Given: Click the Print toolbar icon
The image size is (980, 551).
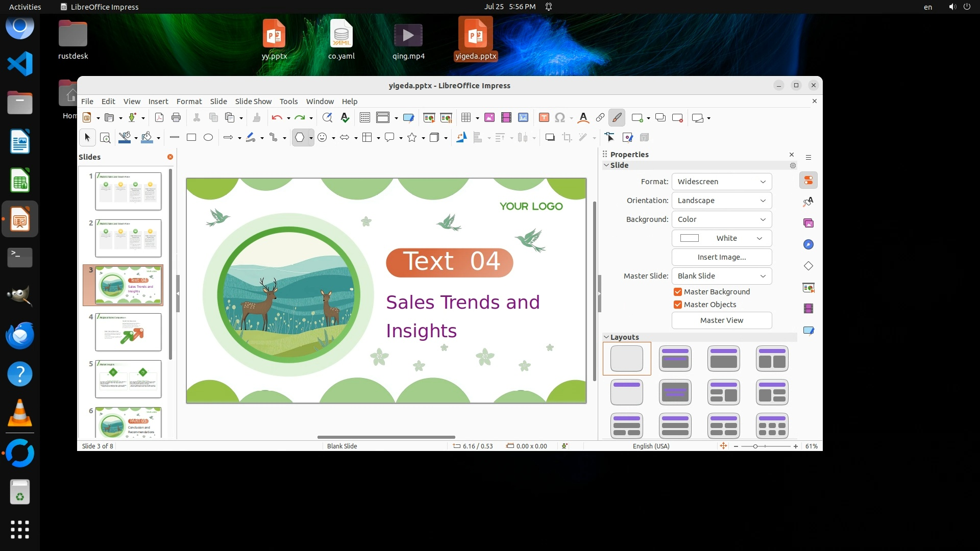Looking at the screenshot, I should coord(176,118).
